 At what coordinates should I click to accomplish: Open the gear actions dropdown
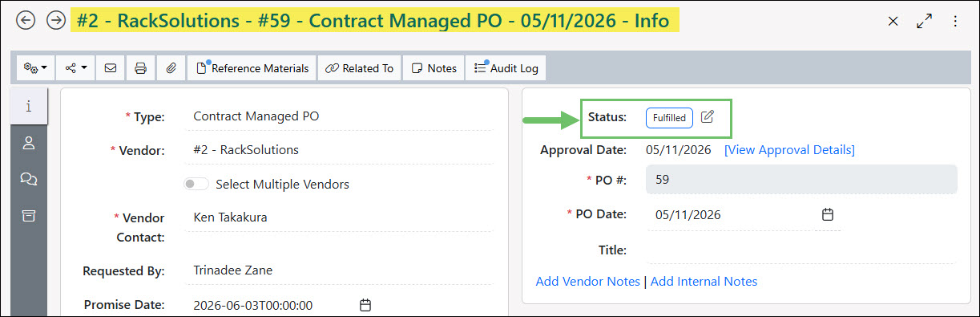point(35,68)
